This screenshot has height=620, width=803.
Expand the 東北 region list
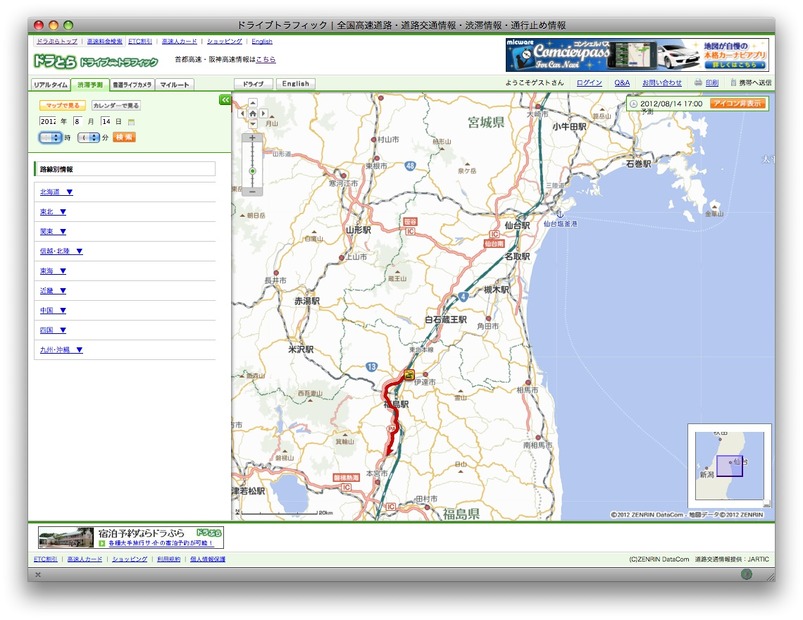pyautogui.click(x=53, y=212)
